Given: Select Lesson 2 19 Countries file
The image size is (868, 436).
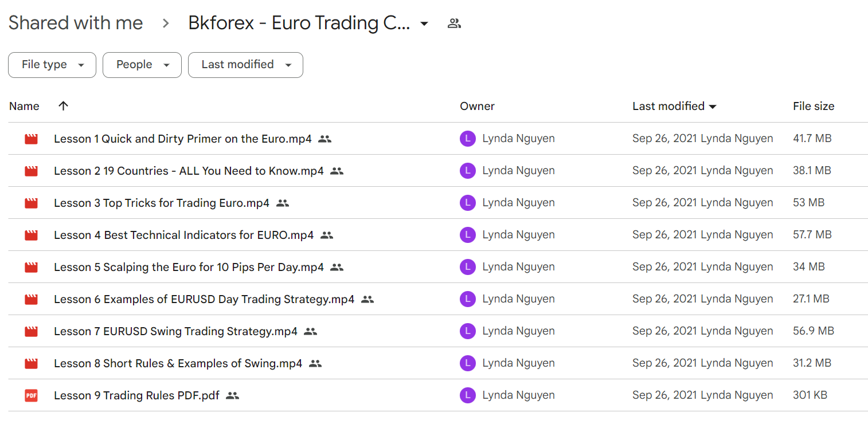Looking at the screenshot, I should point(189,171).
